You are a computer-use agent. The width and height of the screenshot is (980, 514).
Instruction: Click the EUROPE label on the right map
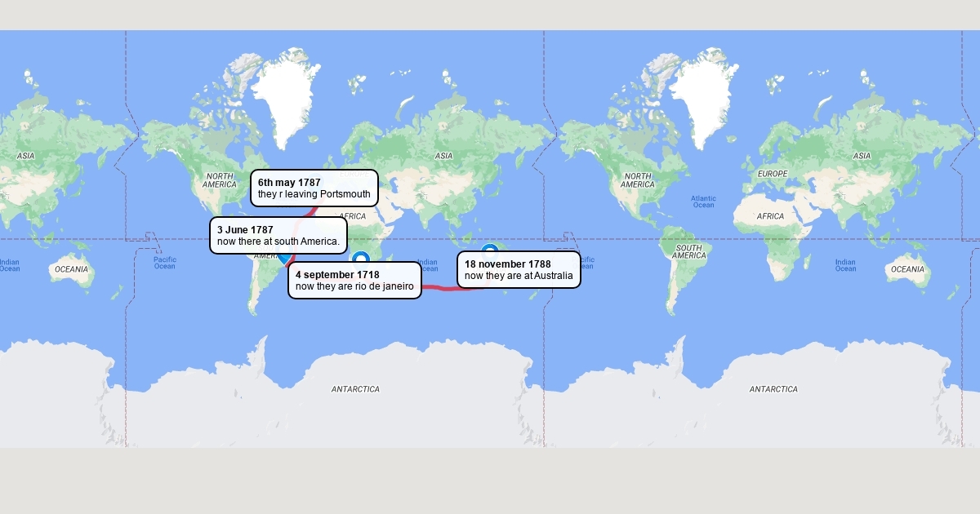click(x=772, y=174)
